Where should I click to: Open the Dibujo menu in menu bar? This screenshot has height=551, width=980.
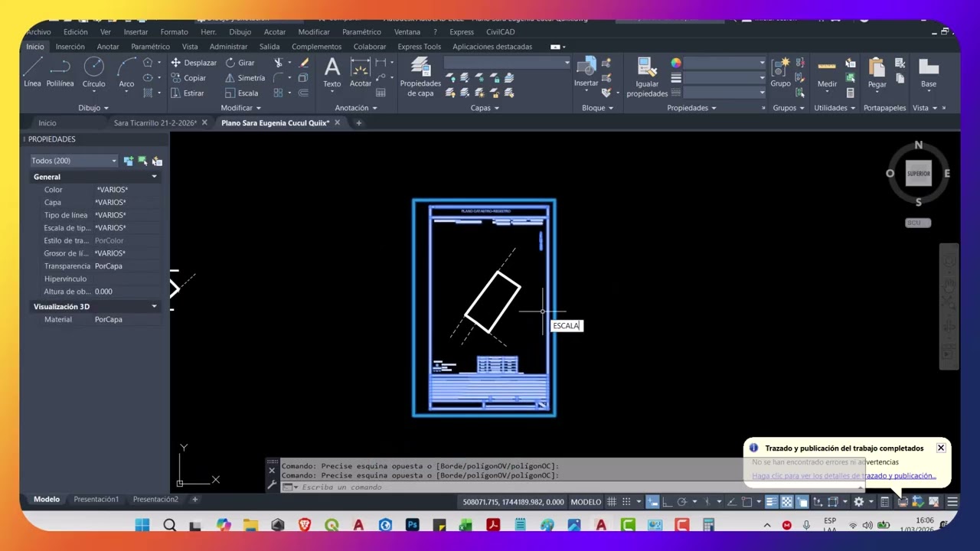pyautogui.click(x=240, y=32)
